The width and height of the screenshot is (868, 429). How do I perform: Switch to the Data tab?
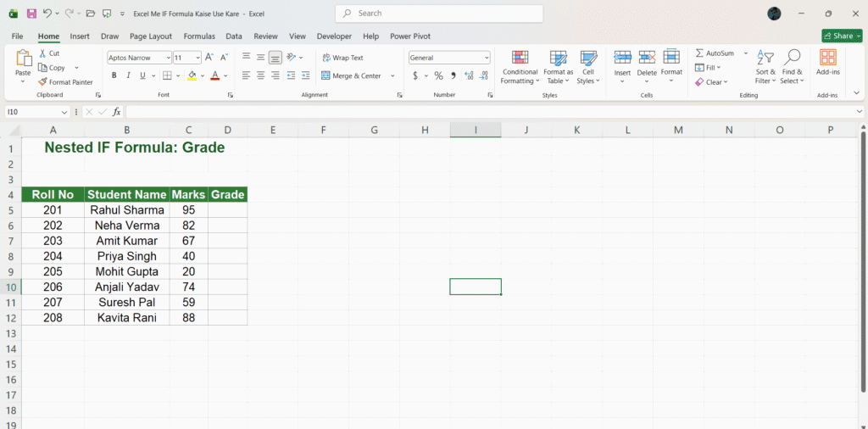pos(234,36)
